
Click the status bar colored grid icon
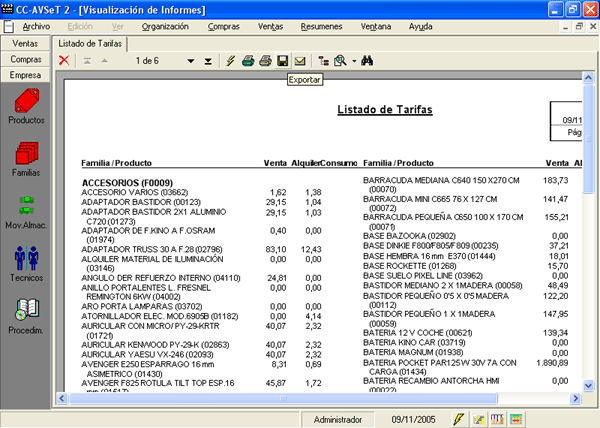coord(515,419)
